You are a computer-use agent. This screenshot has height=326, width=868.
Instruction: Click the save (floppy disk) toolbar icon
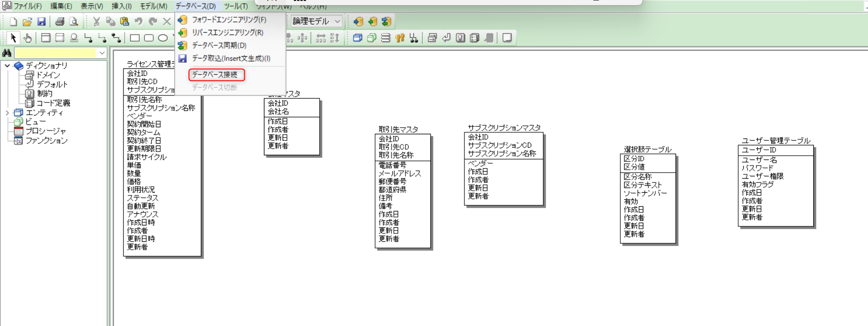42,22
